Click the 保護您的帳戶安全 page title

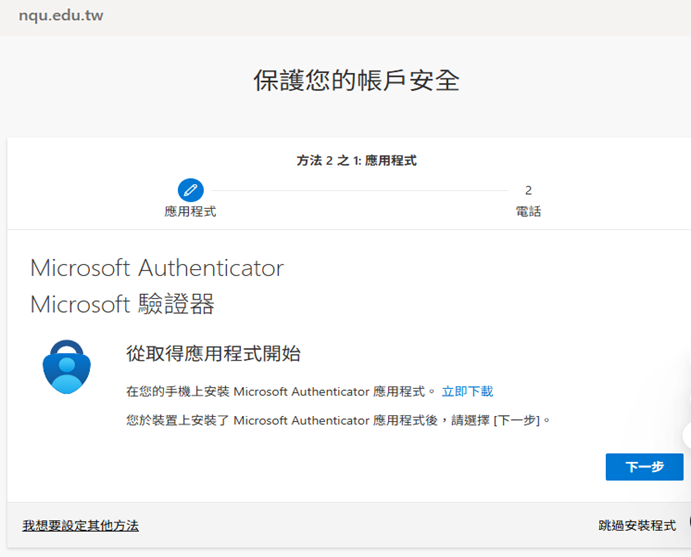356,82
